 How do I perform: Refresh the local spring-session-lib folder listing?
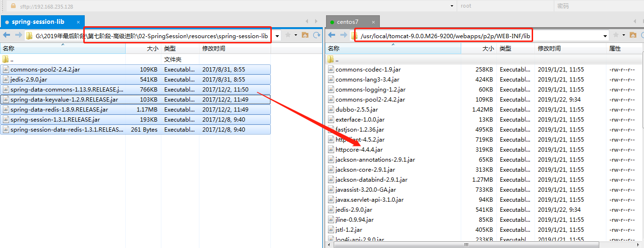coord(316,35)
